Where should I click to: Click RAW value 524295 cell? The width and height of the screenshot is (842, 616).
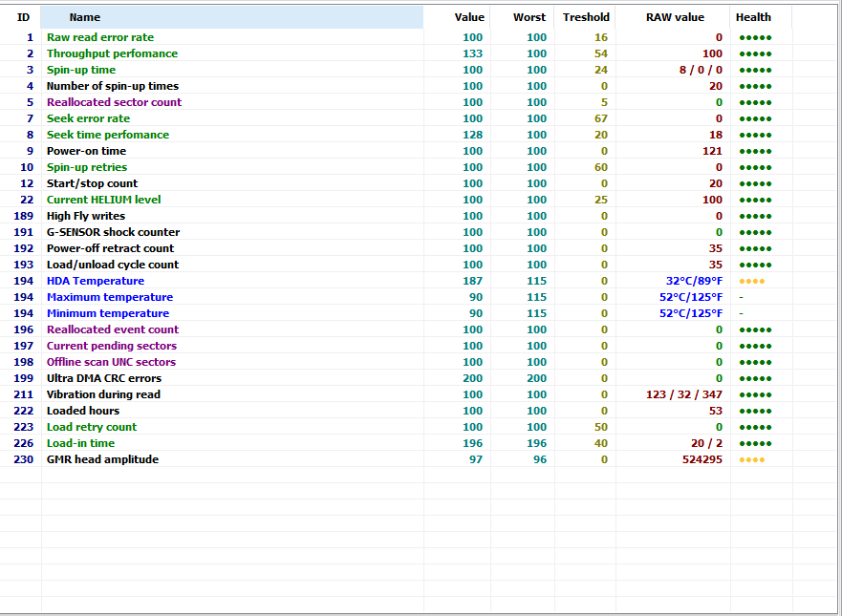click(x=702, y=459)
